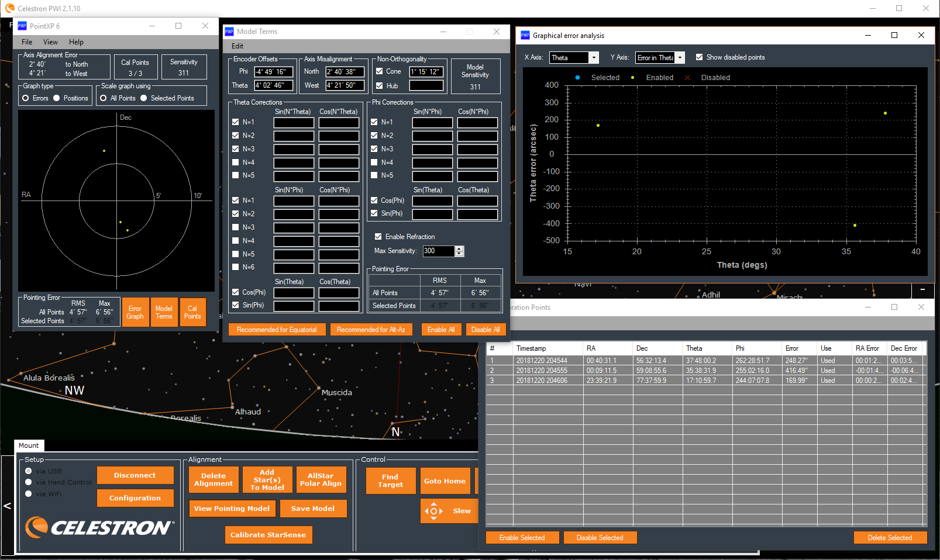
Task: Click the Recommended for Equatorial button
Action: pyautogui.click(x=277, y=330)
